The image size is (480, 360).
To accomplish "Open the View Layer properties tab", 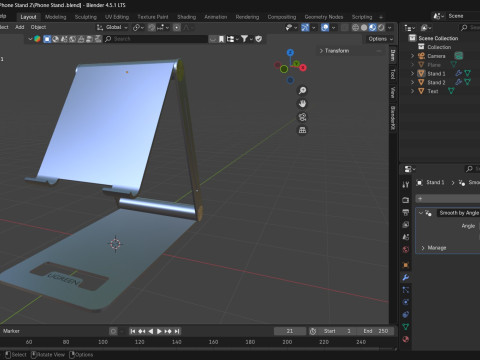I will point(406,225).
